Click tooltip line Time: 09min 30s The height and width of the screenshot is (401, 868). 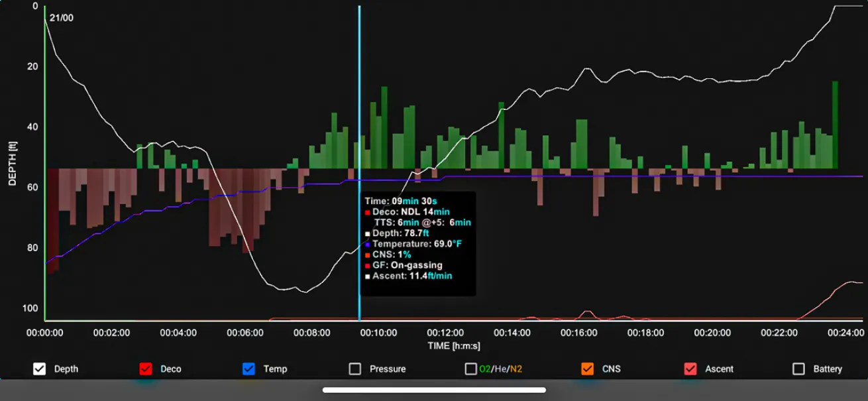click(x=400, y=200)
